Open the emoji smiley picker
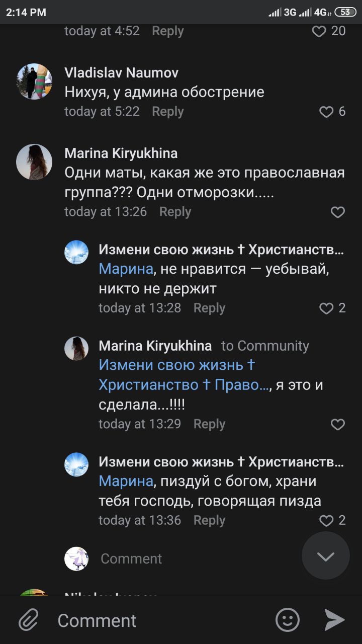This screenshot has width=362, height=644. 288,620
